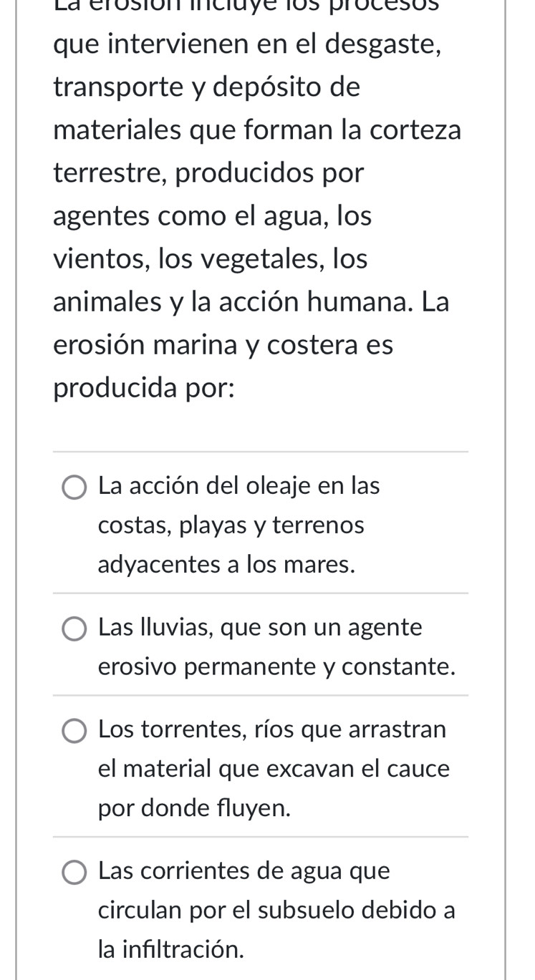Click the question line "animales y la acción humana. La"
Screen dimensions: 535x980
(x=251, y=302)
